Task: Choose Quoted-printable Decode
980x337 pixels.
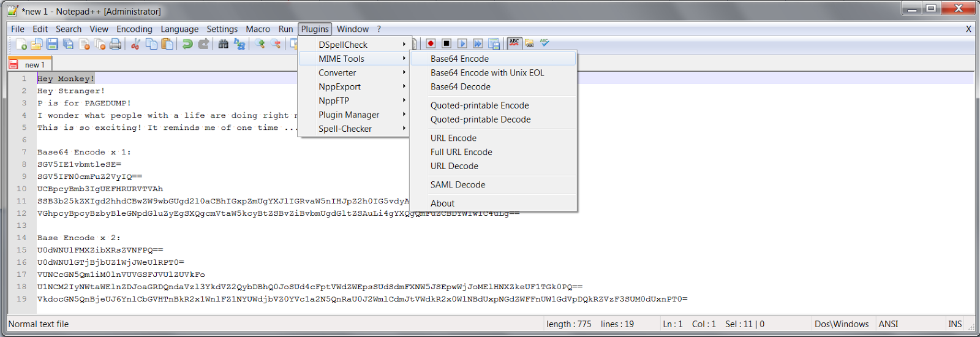Action: [493, 119]
